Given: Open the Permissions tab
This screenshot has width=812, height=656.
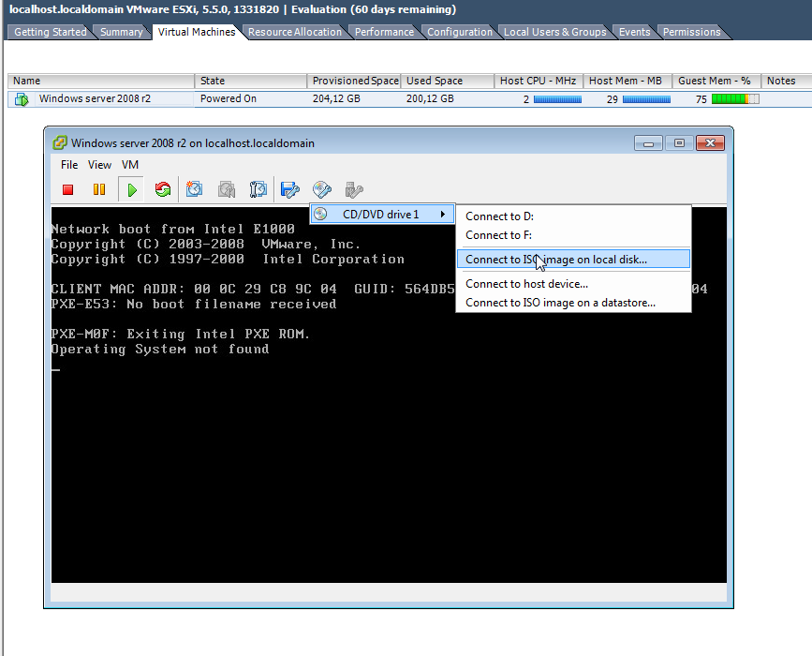Looking at the screenshot, I should (x=692, y=32).
